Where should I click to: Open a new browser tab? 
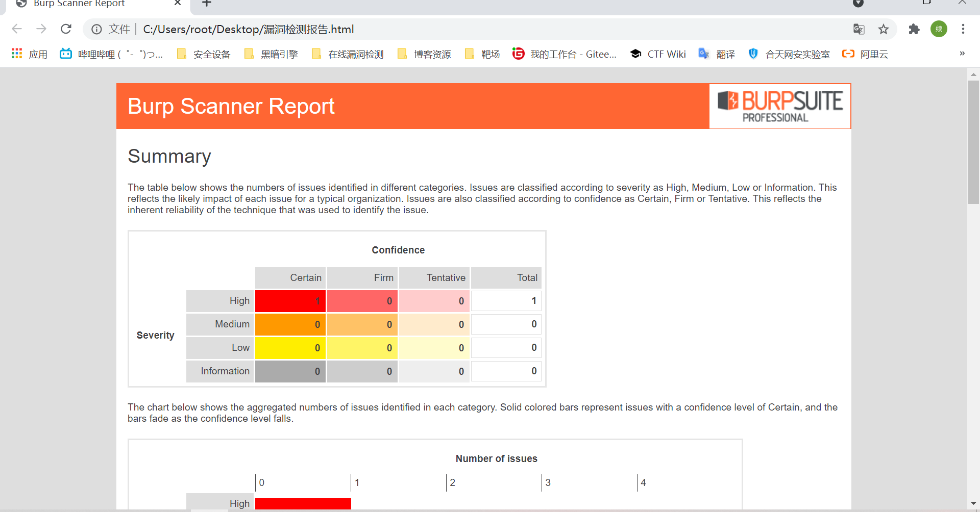pos(207,4)
